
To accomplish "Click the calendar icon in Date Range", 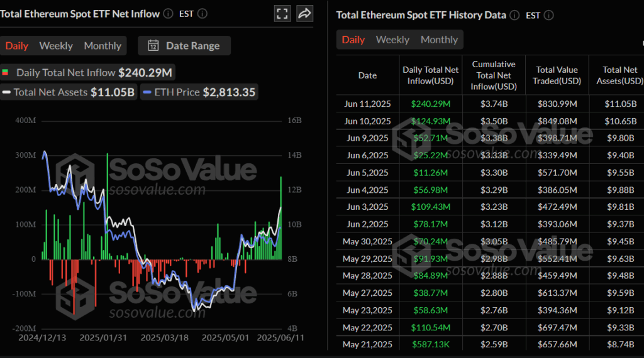I will click(x=153, y=45).
